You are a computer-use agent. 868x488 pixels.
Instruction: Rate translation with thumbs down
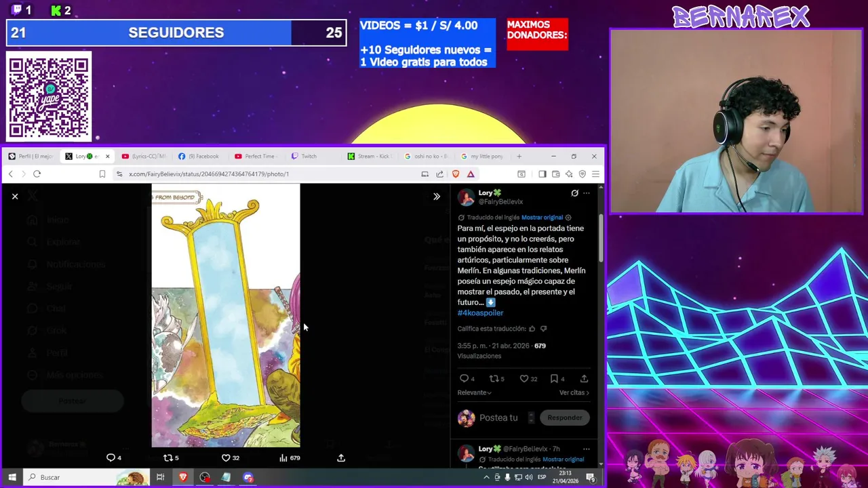click(543, 329)
